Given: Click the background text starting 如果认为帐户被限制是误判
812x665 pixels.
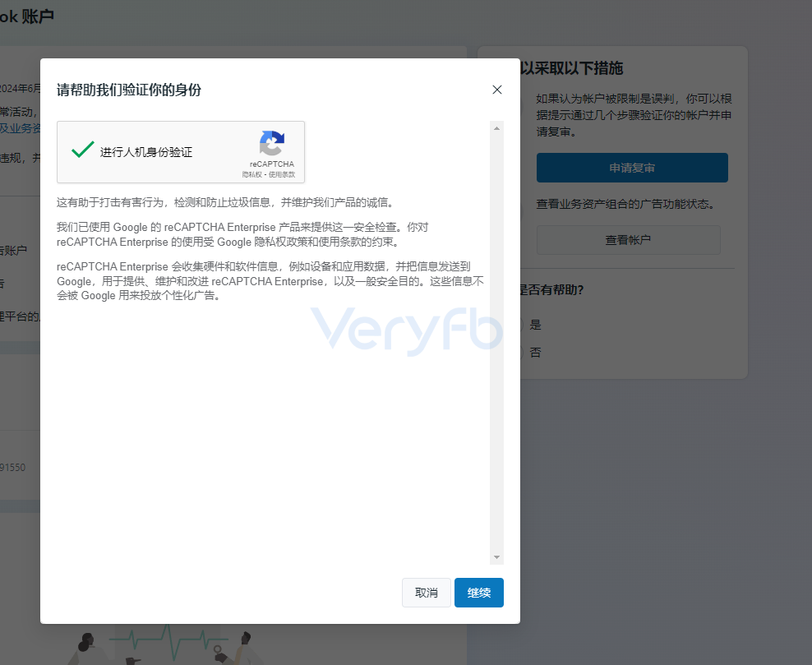Looking at the screenshot, I should (x=634, y=115).
